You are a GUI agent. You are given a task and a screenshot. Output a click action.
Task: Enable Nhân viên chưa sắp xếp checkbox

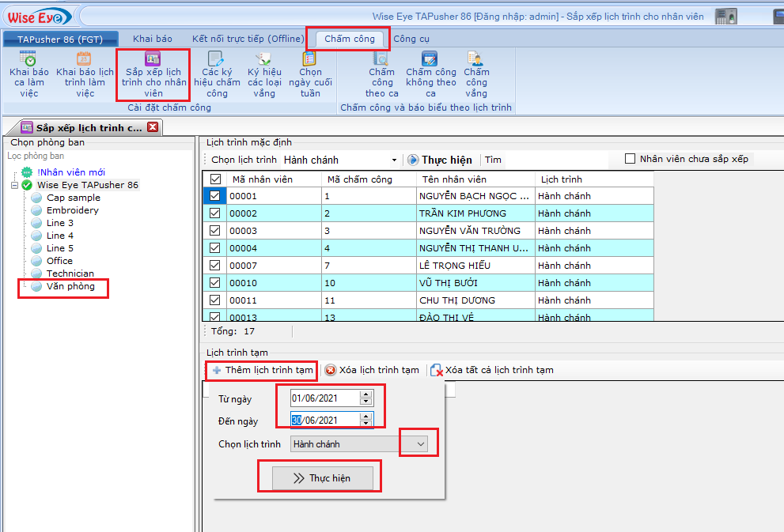point(631,159)
